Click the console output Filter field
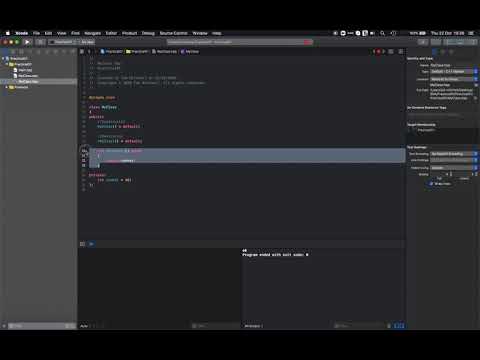The image size is (480, 360). pos(360,326)
